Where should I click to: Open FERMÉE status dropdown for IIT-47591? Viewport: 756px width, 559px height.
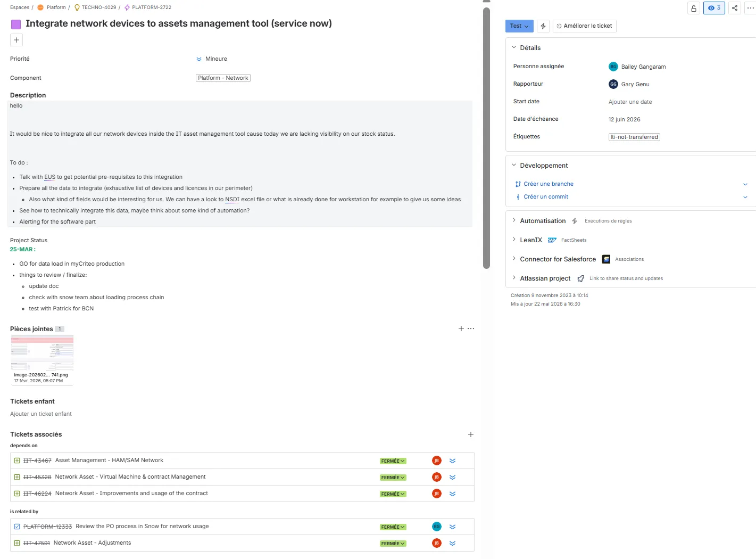point(393,544)
